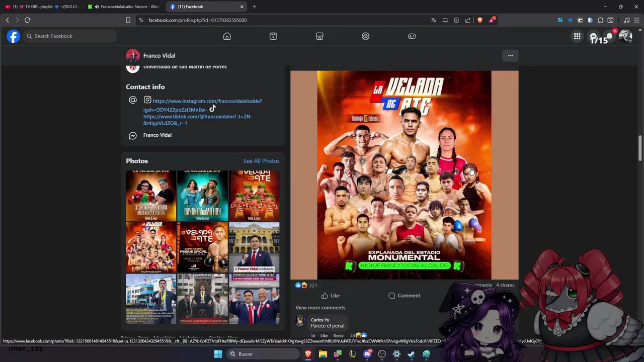
Task: Open the Marketplace icon
Action: click(319, 36)
